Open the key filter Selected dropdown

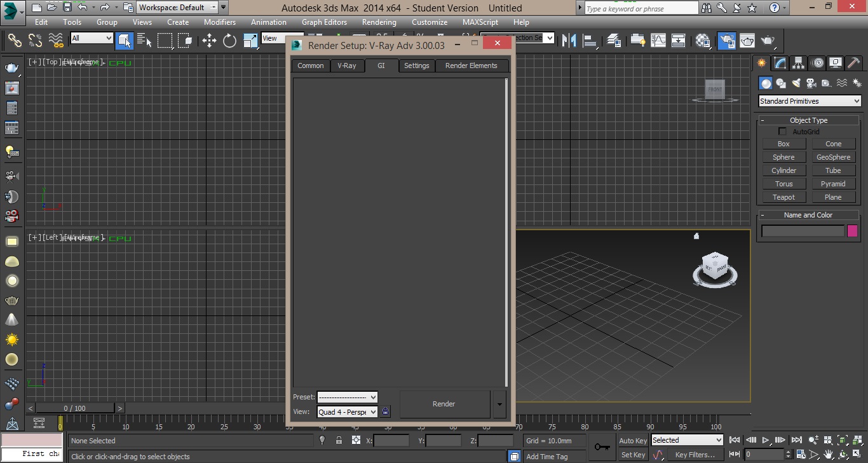click(x=687, y=440)
